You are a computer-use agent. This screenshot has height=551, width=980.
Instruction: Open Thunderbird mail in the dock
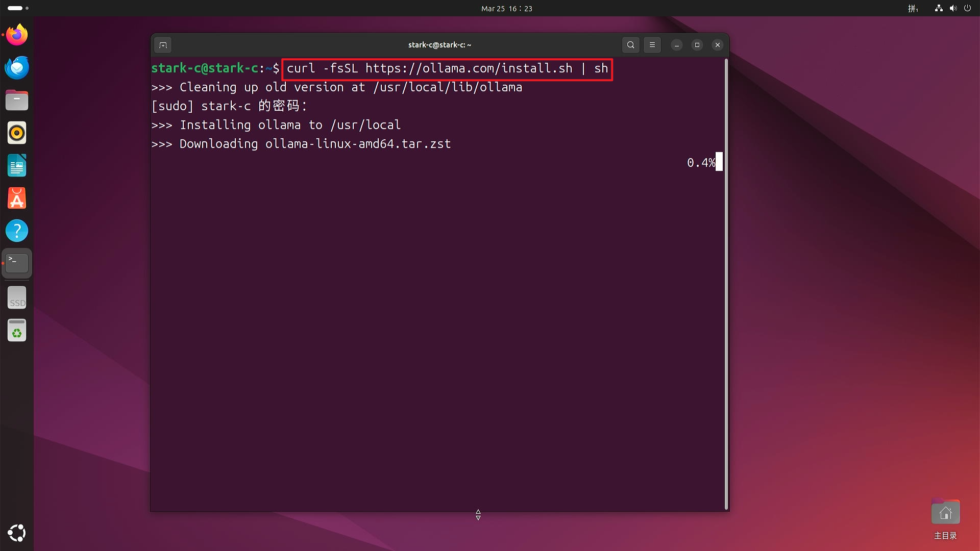[17, 68]
